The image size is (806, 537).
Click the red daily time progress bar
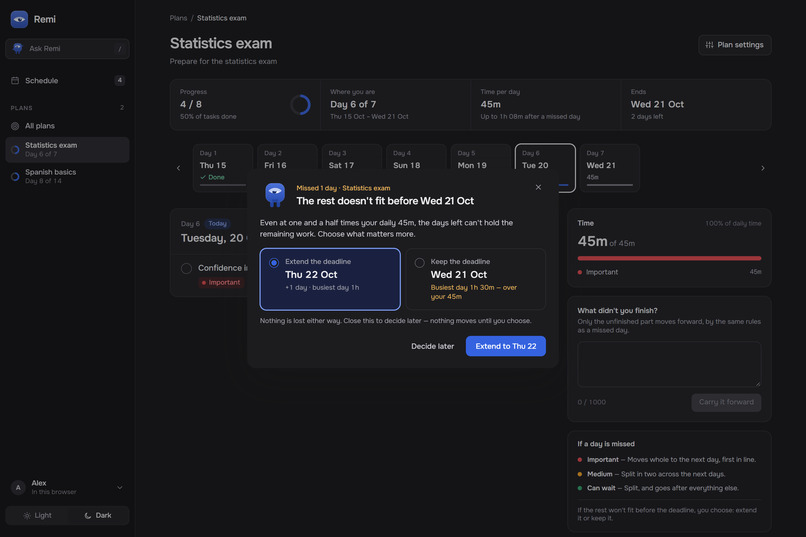coord(669,258)
